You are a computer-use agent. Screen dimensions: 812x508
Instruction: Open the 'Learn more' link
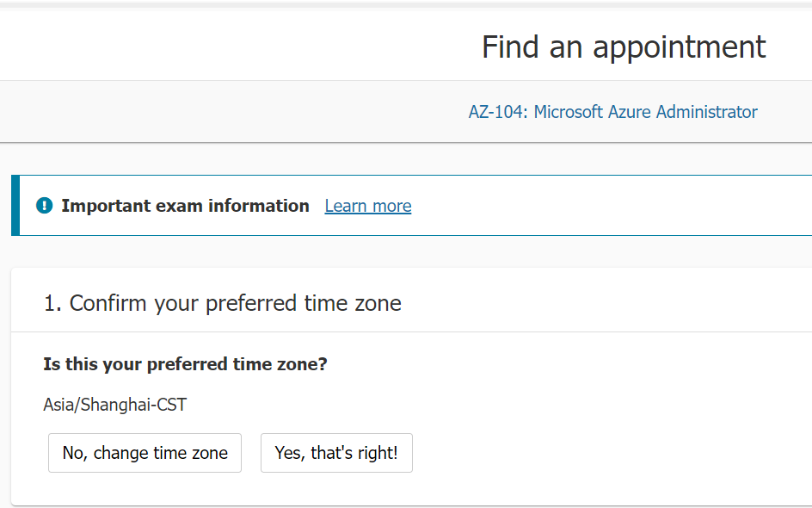pyautogui.click(x=367, y=206)
